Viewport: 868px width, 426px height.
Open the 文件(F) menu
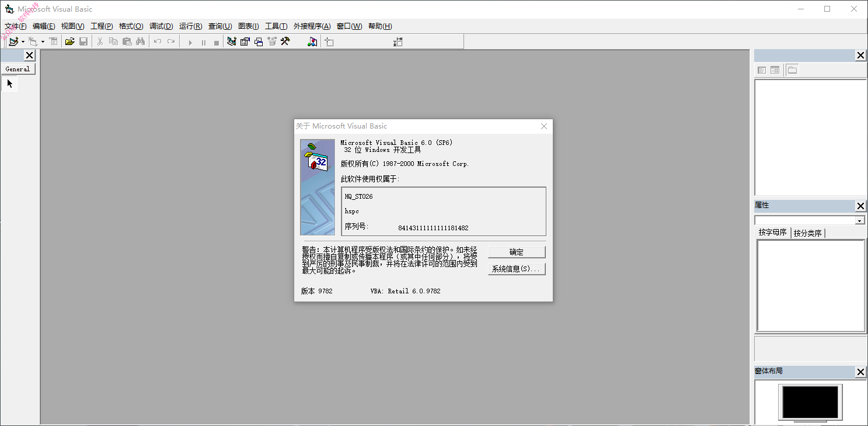pyautogui.click(x=16, y=26)
